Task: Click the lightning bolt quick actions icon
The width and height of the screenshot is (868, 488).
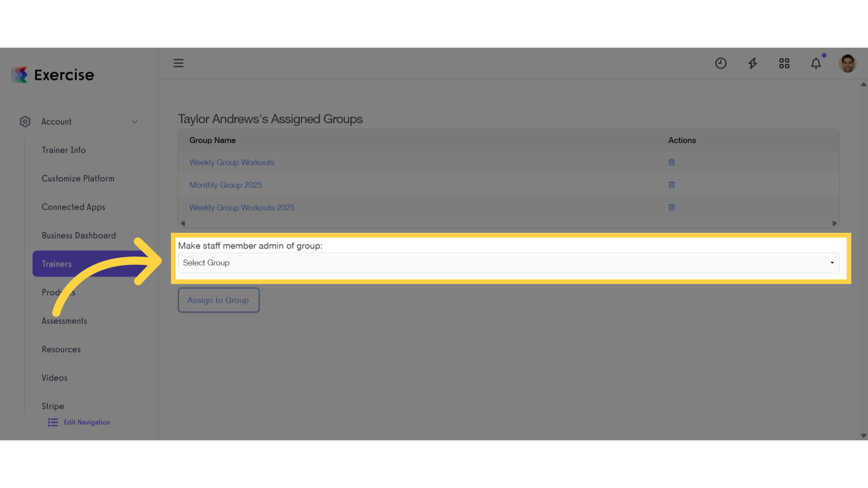Action: (x=753, y=63)
